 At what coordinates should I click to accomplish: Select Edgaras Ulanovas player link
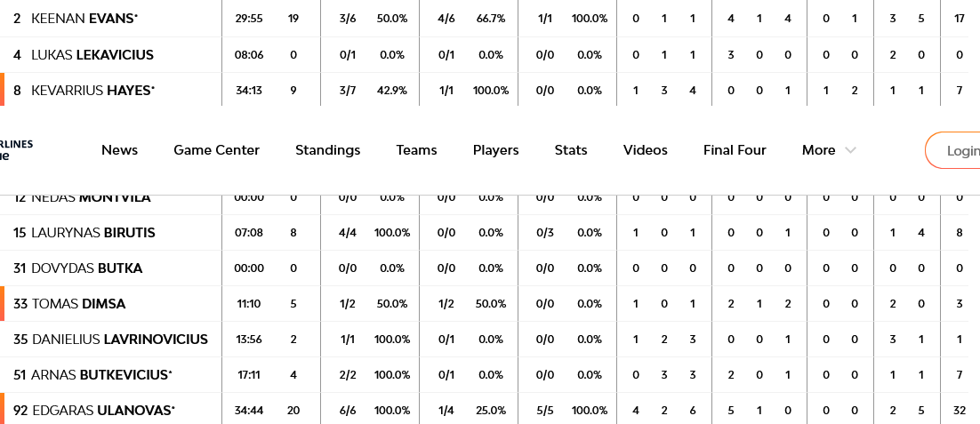coord(103,411)
